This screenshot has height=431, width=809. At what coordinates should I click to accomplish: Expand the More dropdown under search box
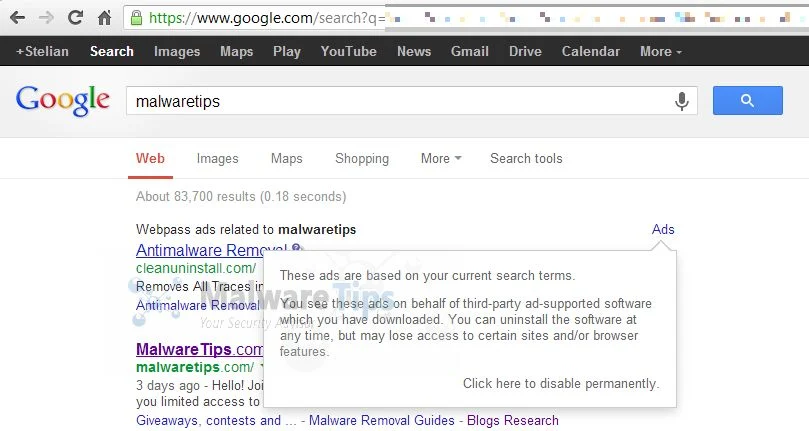[441, 158]
